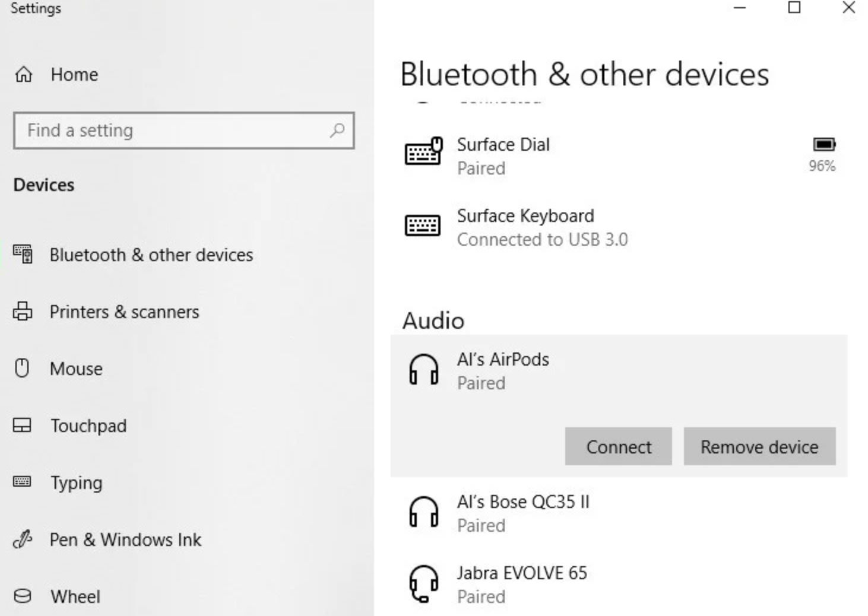Open Bluetooth & other devices page
Image resolution: width=868 pixels, height=616 pixels.
pos(151,255)
